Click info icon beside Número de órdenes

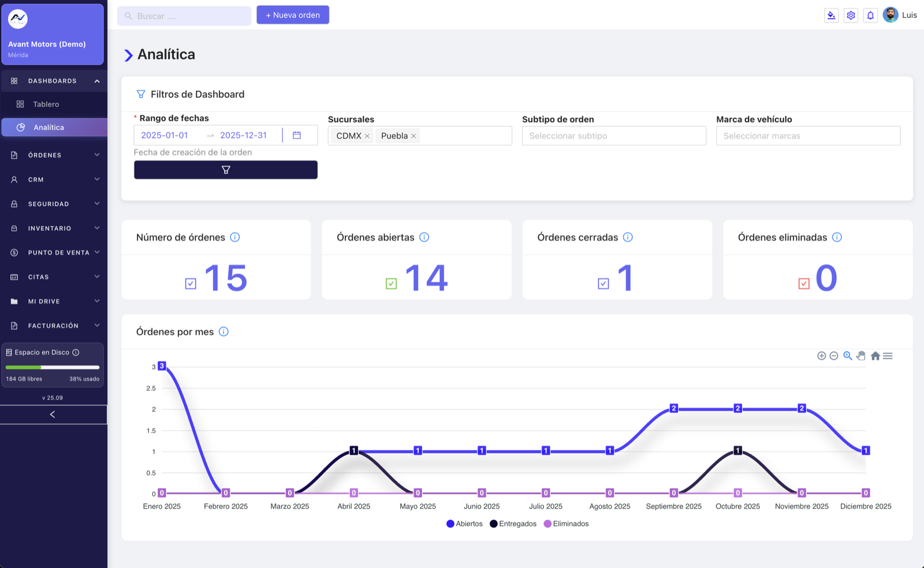235,237
